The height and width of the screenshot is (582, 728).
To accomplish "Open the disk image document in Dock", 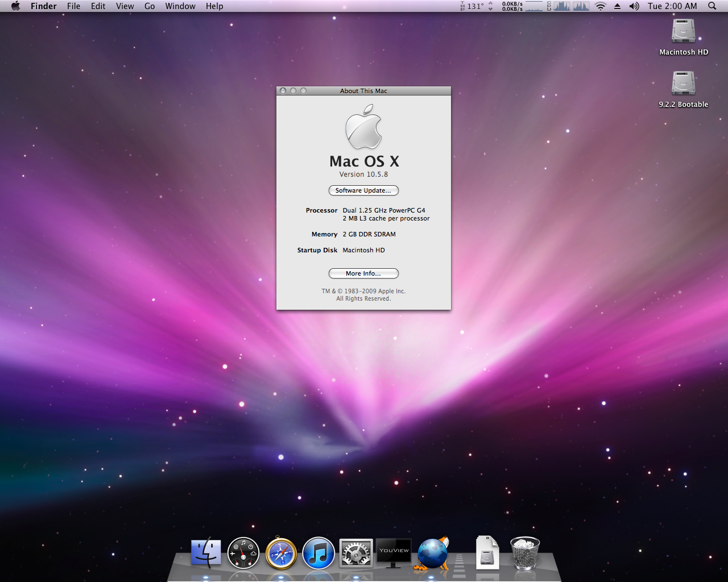I will (487, 552).
